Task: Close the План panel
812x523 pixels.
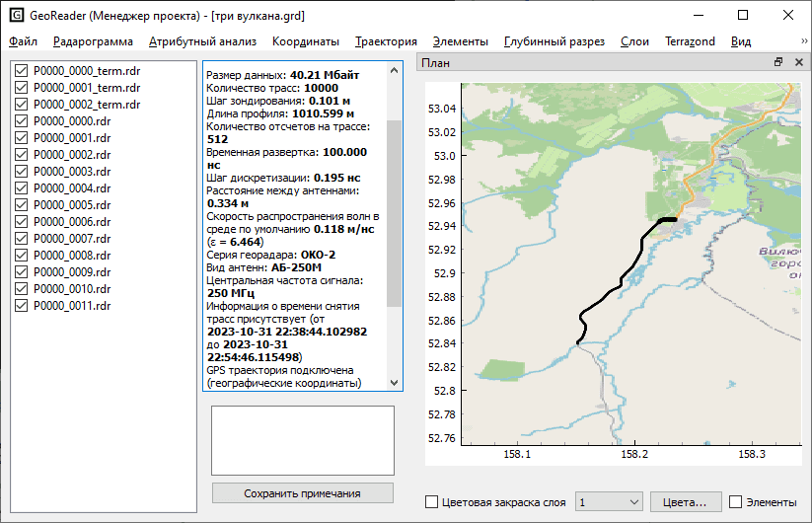Action: (796, 62)
